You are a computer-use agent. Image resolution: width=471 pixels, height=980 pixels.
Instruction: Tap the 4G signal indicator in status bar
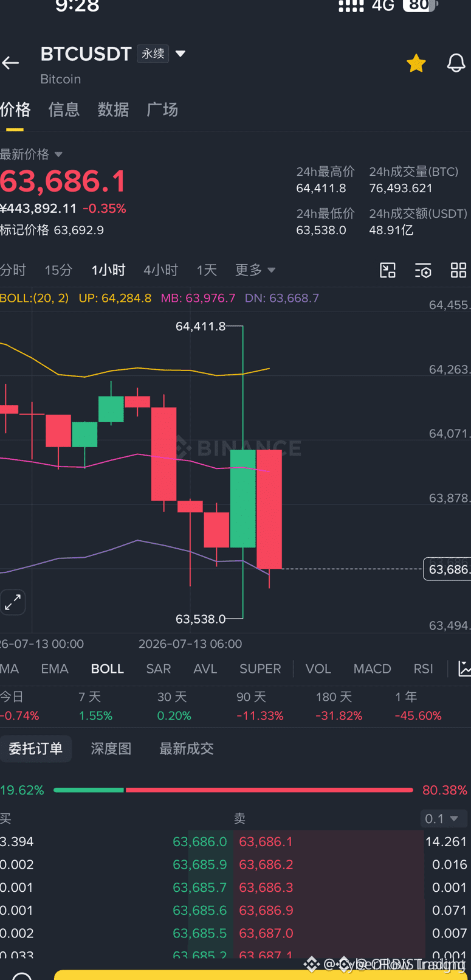[x=383, y=5]
